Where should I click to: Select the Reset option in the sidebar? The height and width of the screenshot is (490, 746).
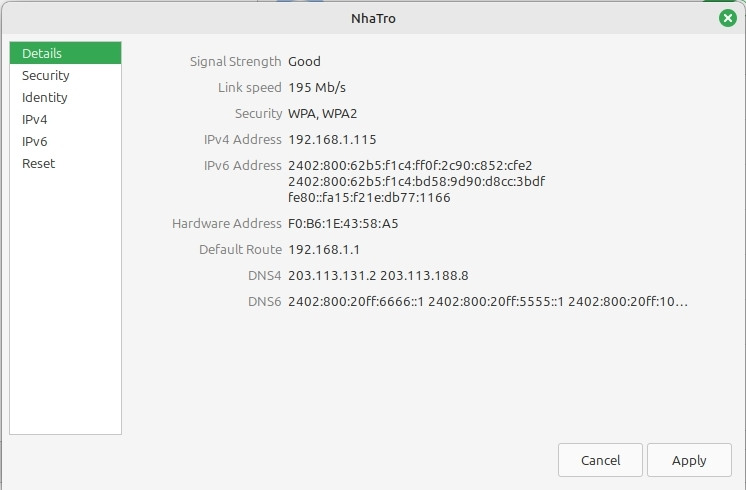39,163
